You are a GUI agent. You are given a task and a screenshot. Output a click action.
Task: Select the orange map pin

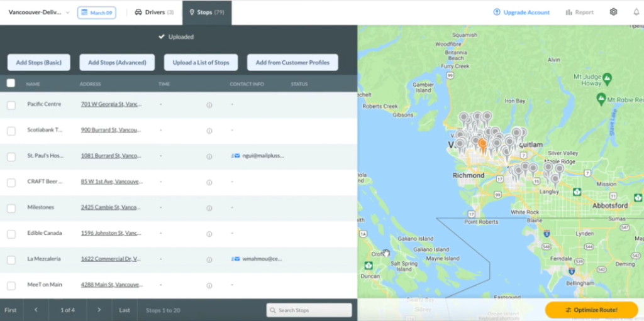pyautogui.click(x=483, y=146)
